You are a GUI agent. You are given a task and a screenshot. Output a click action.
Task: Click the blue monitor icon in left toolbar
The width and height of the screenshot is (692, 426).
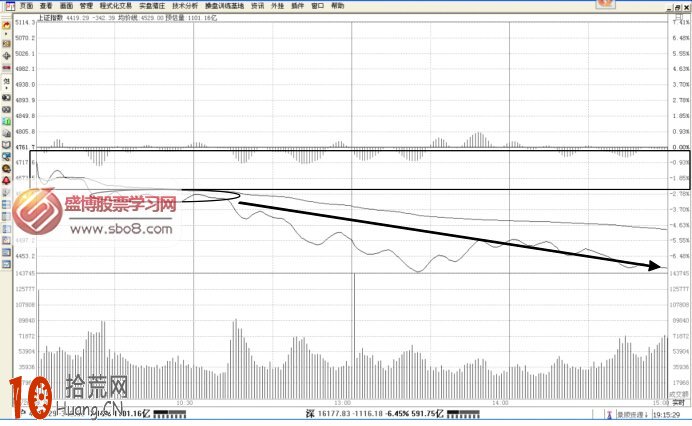pyautogui.click(x=6, y=157)
